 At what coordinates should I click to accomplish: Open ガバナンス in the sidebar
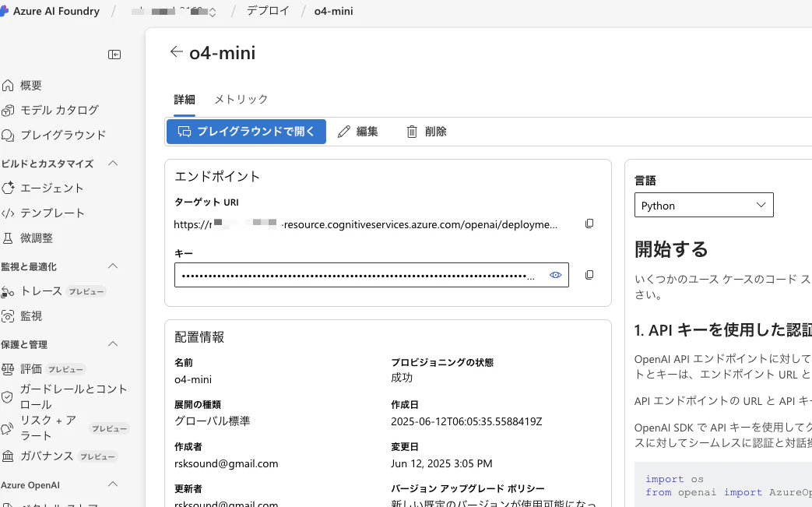(x=47, y=456)
